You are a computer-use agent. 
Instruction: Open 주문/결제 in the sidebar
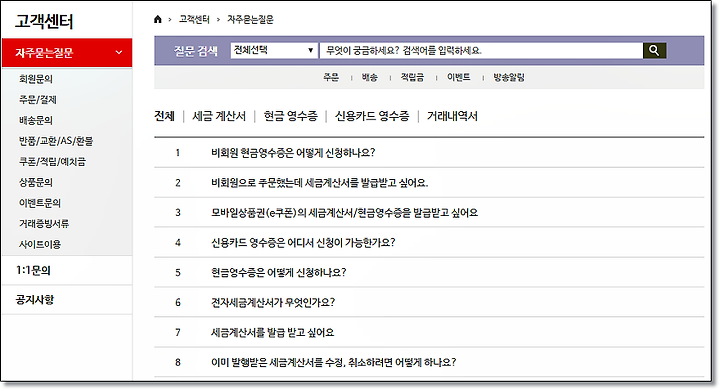38,100
